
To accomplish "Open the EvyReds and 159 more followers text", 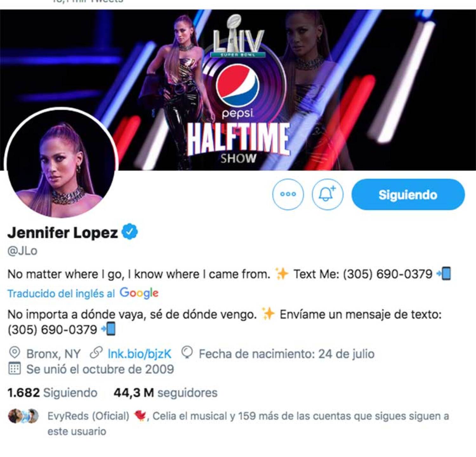I will 248,423.
